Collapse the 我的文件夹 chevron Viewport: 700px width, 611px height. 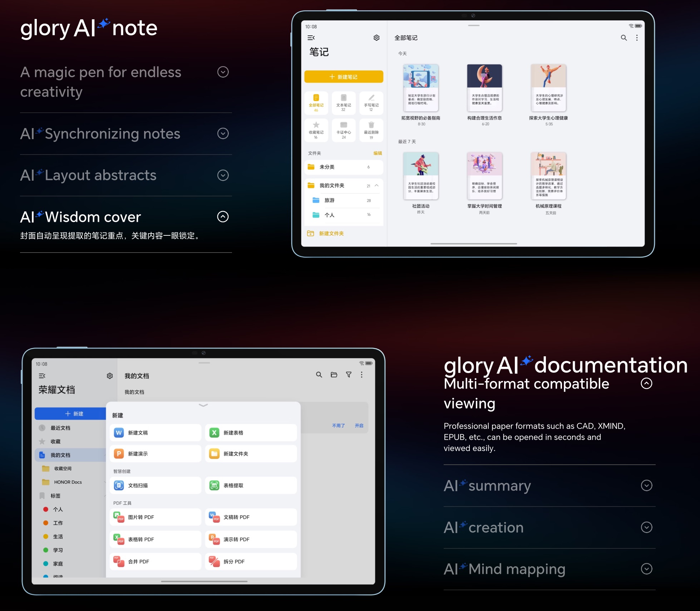point(376,185)
